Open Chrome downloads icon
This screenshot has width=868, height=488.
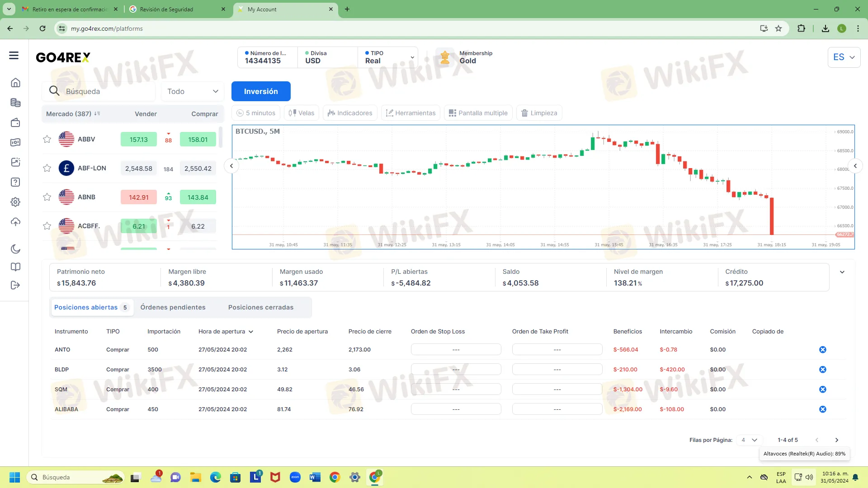coord(826,28)
